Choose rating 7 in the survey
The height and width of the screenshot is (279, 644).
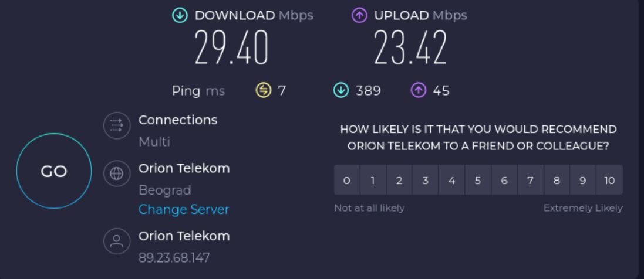pyautogui.click(x=530, y=180)
